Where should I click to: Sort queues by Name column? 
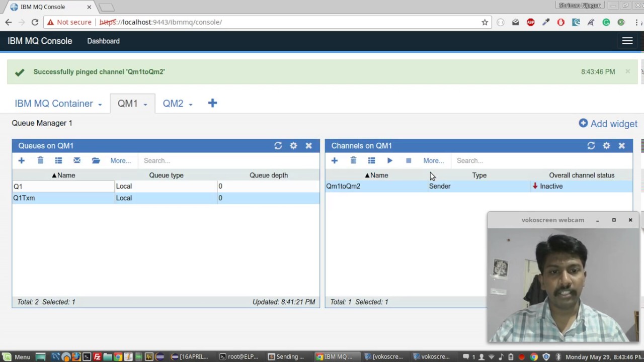tap(63, 175)
